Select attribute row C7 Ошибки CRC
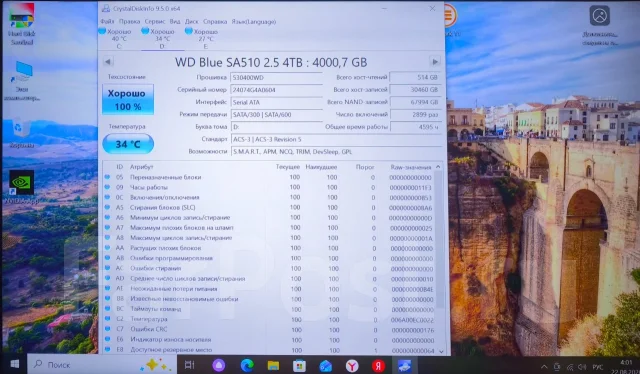 click(x=269, y=329)
